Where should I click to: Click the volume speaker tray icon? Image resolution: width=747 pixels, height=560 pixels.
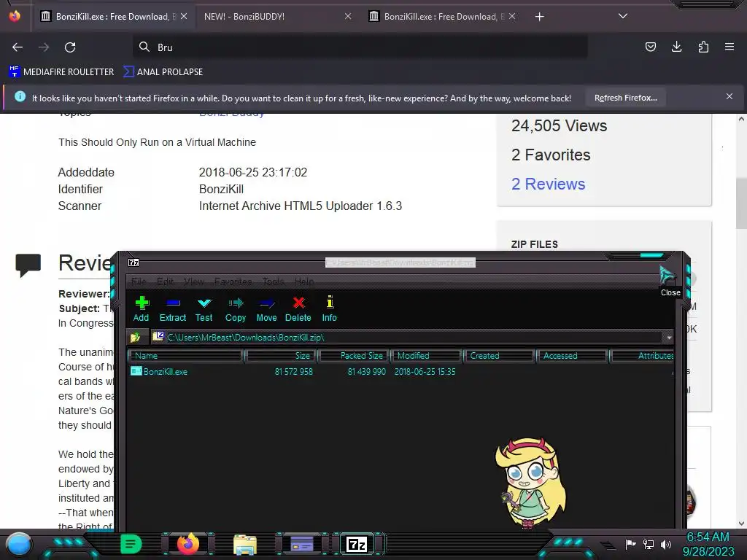click(x=665, y=544)
